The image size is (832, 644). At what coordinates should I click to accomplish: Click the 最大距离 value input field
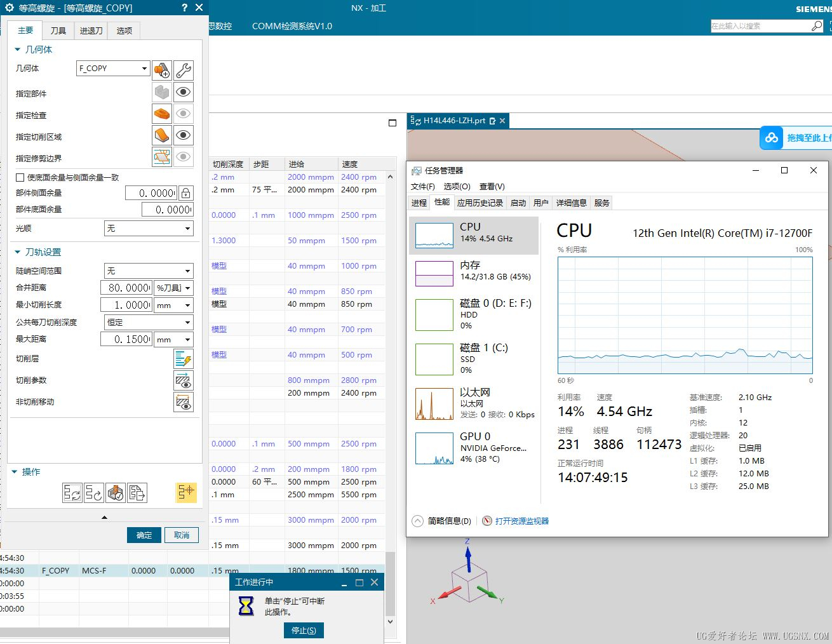(x=126, y=340)
